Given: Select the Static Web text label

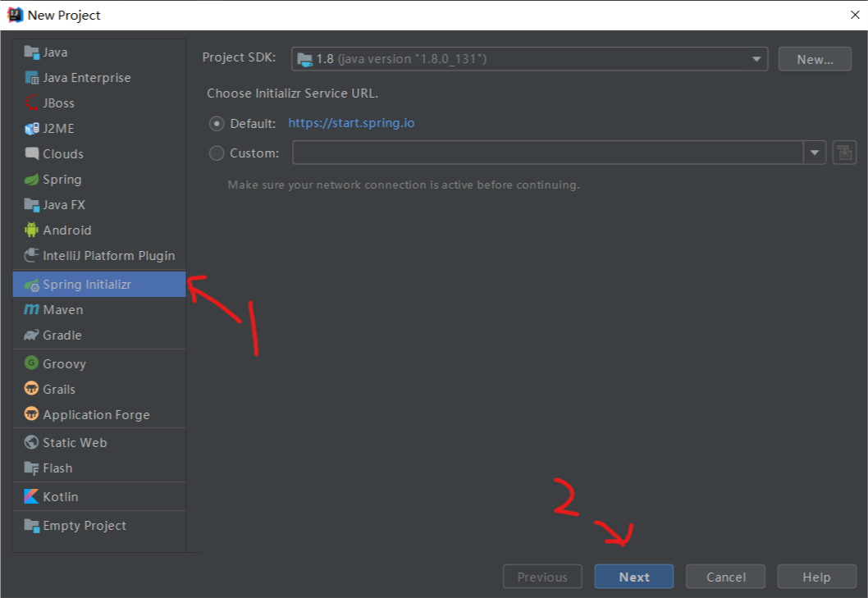Looking at the screenshot, I should [x=75, y=442].
